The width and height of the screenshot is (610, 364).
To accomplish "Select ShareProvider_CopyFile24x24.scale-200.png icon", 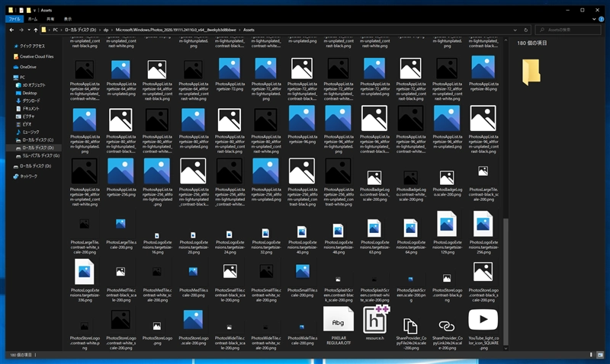I will [411, 334].
